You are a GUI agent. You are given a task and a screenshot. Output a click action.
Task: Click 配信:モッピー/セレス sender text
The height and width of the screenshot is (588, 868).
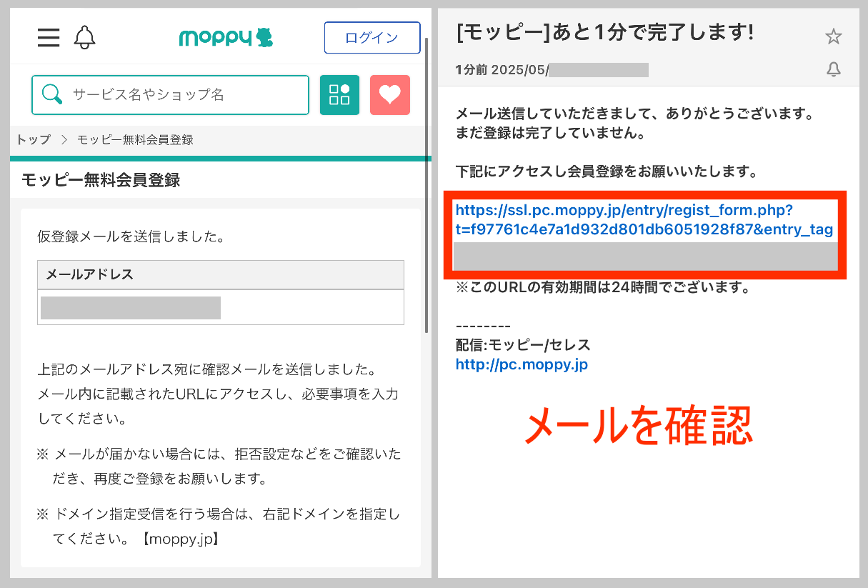[523, 345]
